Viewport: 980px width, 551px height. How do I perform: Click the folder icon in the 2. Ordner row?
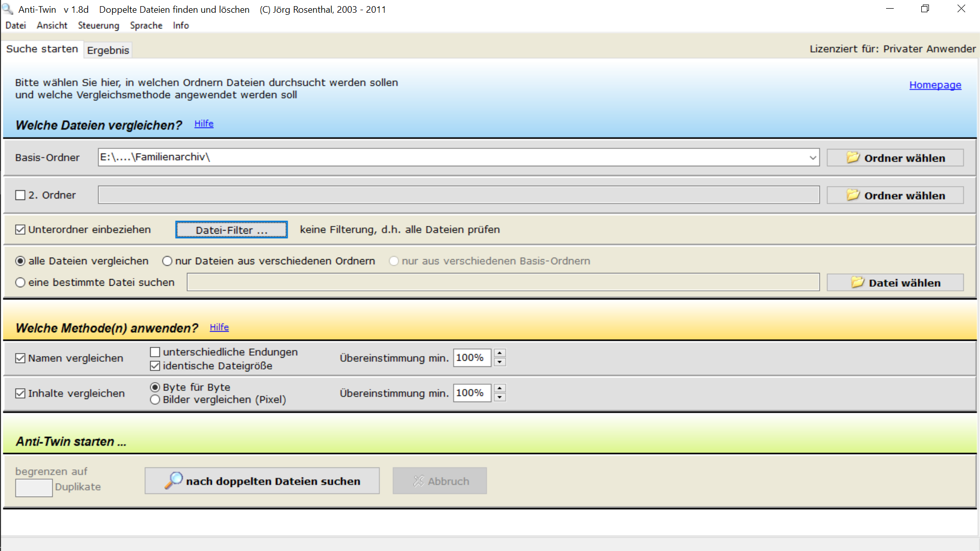click(853, 195)
